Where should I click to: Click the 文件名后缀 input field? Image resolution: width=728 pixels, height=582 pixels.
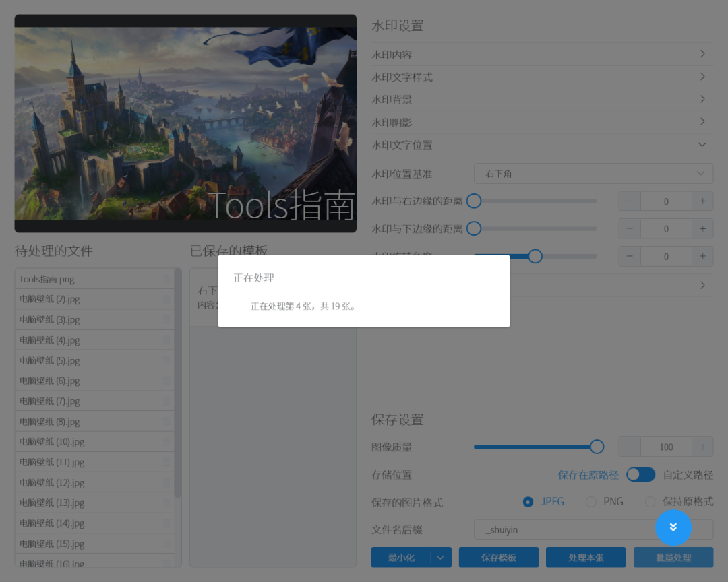pyautogui.click(x=593, y=529)
